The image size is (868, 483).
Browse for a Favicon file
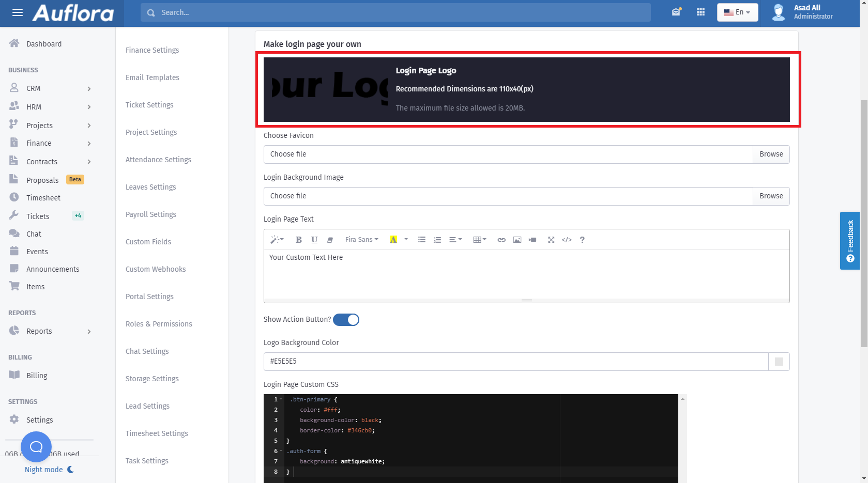point(771,154)
